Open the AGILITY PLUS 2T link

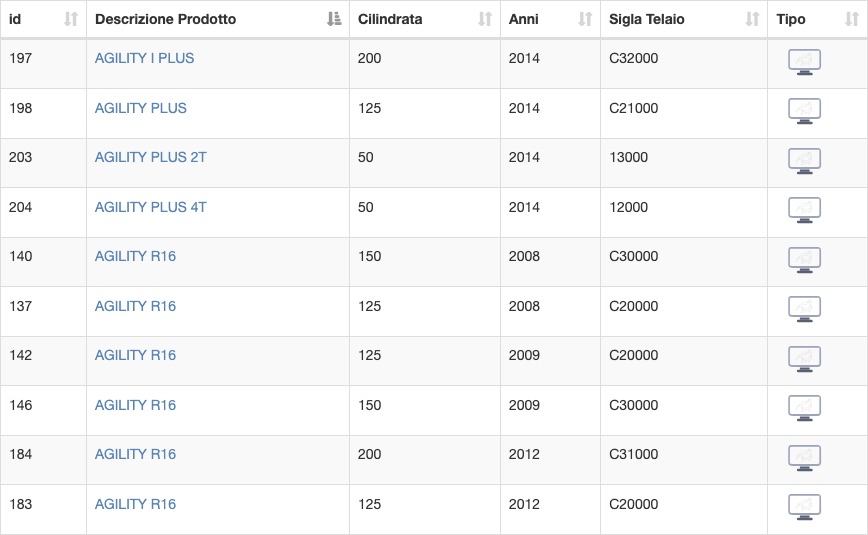(151, 157)
